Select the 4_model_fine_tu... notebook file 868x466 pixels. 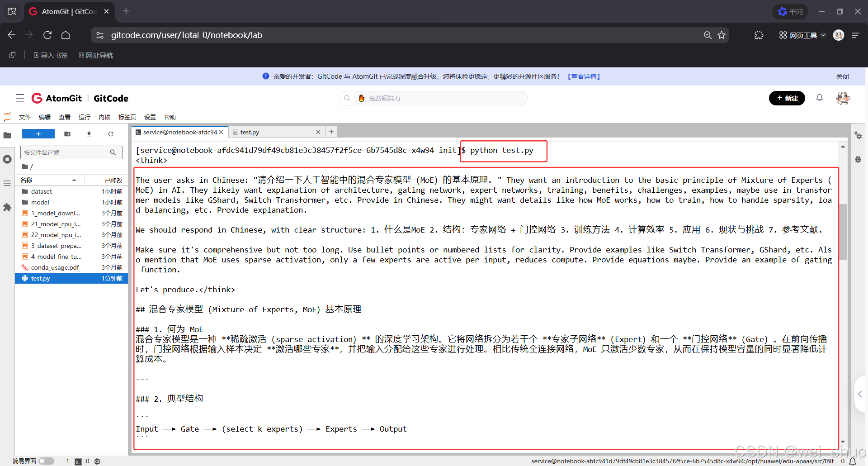[71, 257]
